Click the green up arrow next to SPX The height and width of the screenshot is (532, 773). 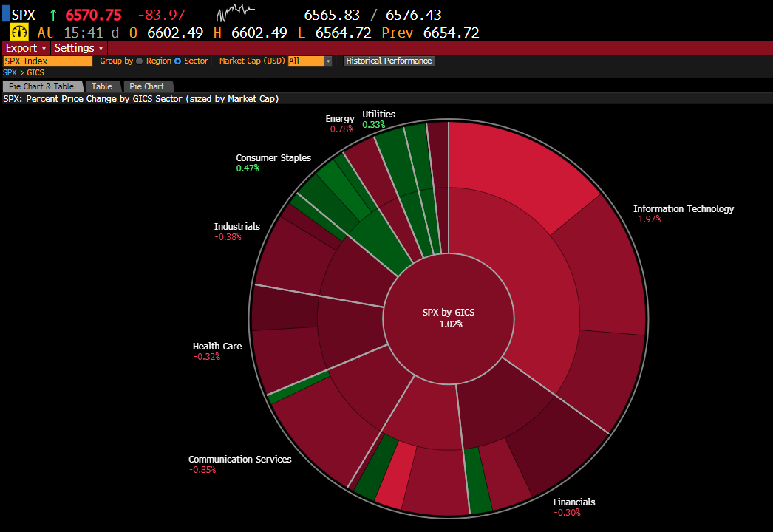tap(52, 15)
